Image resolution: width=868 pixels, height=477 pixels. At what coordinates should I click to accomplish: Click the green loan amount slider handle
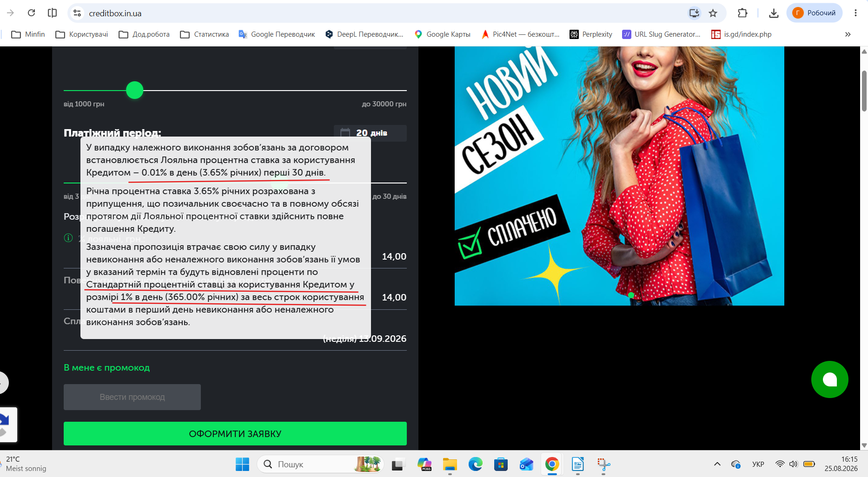coord(135,90)
